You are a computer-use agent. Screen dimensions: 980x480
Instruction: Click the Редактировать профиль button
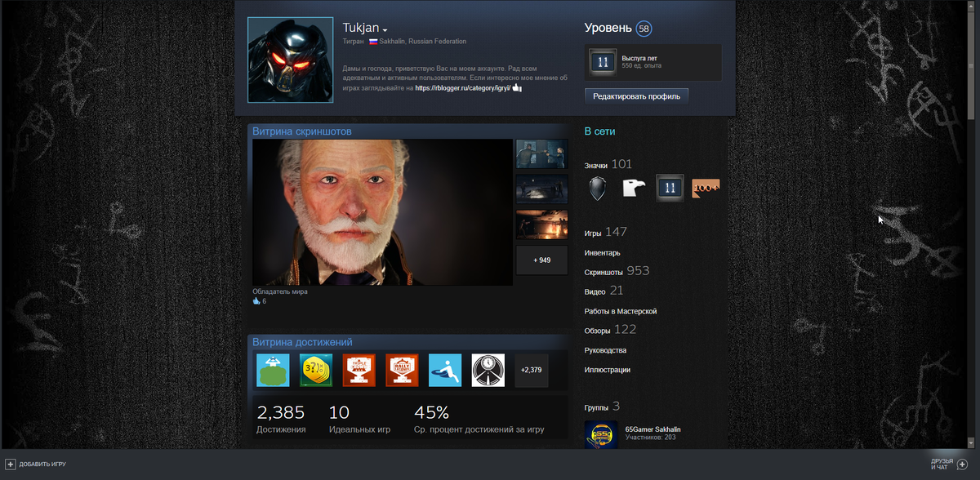point(635,96)
